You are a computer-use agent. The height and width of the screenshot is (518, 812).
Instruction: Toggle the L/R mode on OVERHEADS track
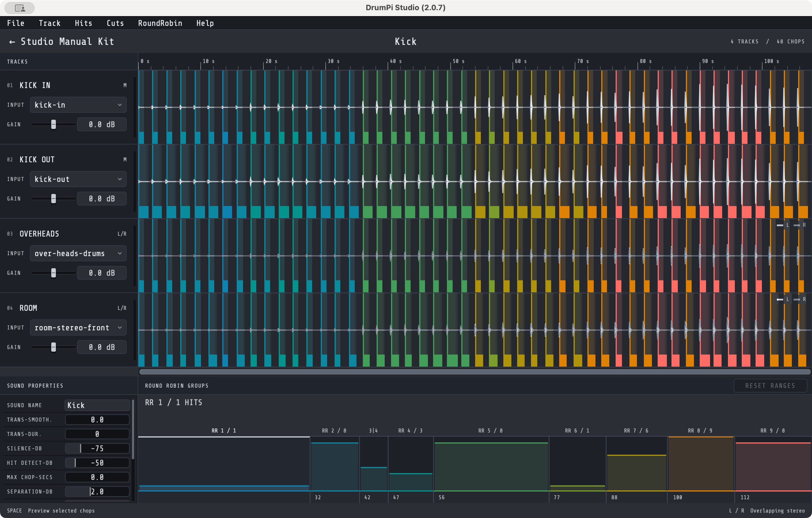point(122,234)
